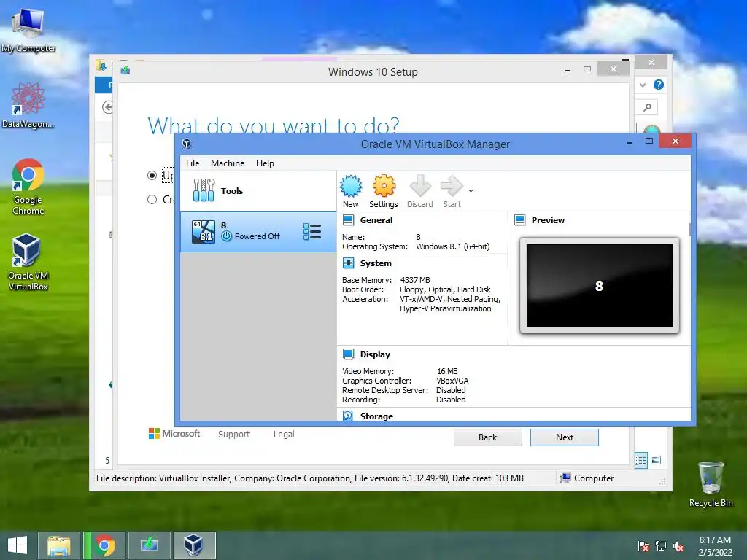Image resolution: width=747 pixels, height=560 pixels.
Task: Switch to VirtualBox taskbar item
Action: pyautogui.click(x=194, y=545)
